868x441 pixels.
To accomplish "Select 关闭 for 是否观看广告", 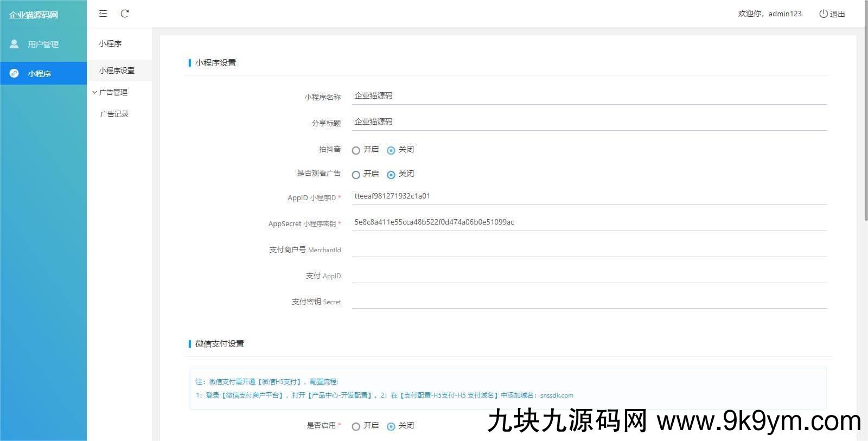I will click(391, 175).
